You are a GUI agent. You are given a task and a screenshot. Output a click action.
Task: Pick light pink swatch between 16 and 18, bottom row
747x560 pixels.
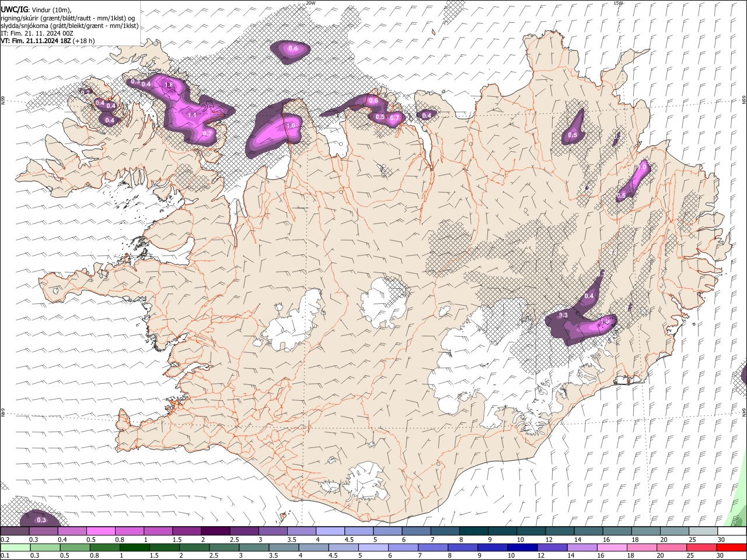click(612, 547)
